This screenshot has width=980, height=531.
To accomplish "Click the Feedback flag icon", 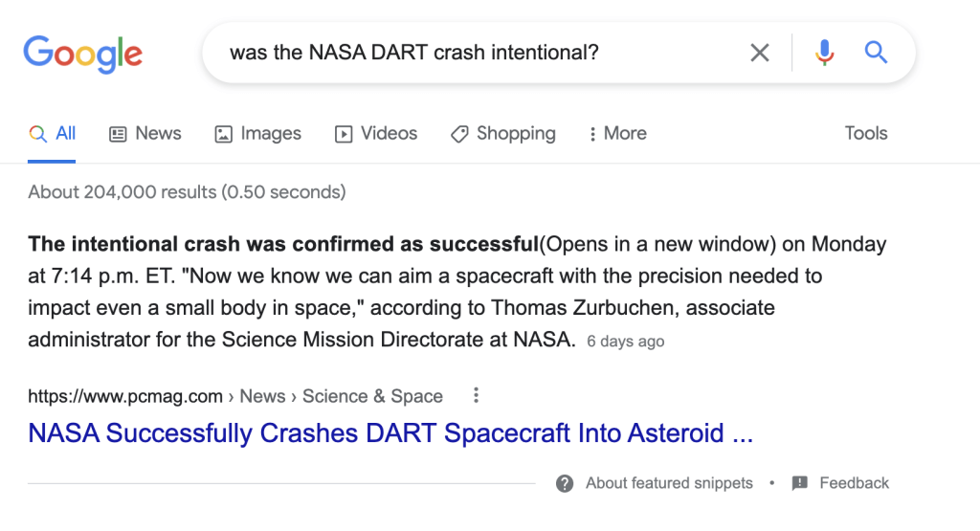I will pos(799,483).
